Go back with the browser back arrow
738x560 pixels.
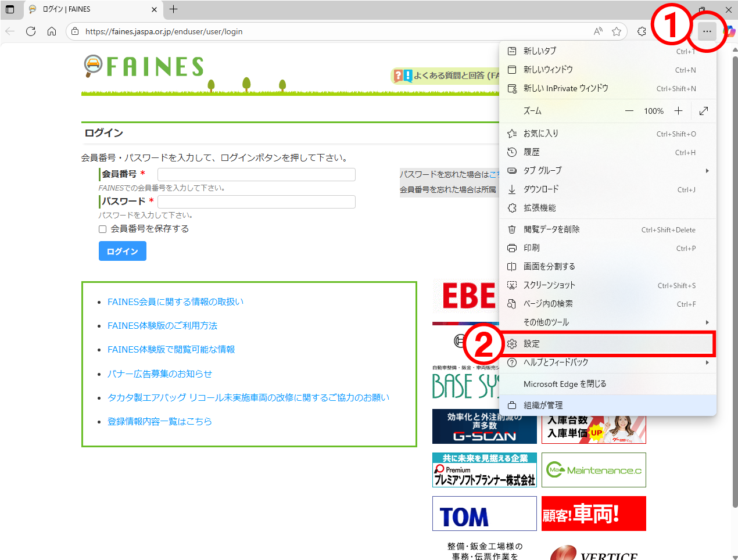coord(10,31)
